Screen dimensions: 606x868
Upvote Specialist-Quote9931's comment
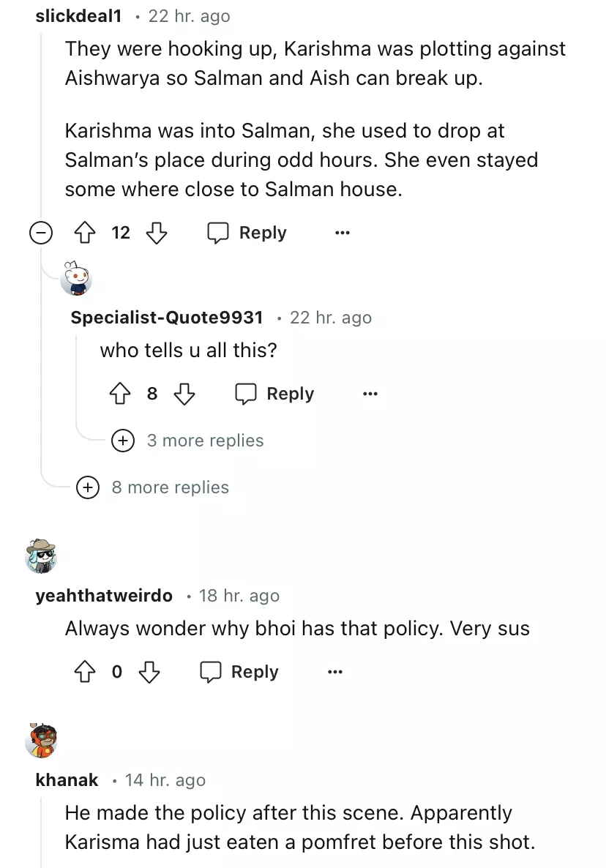coord(119,394)
